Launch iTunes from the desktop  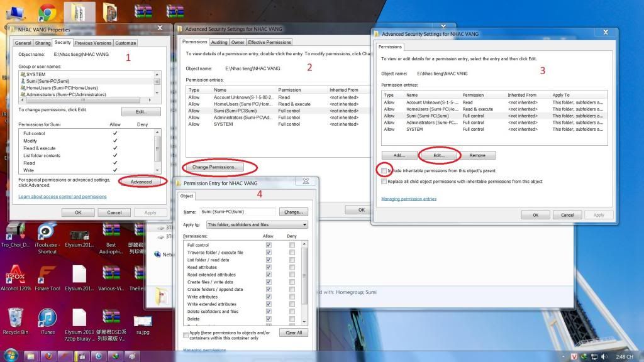click(47, 321)
